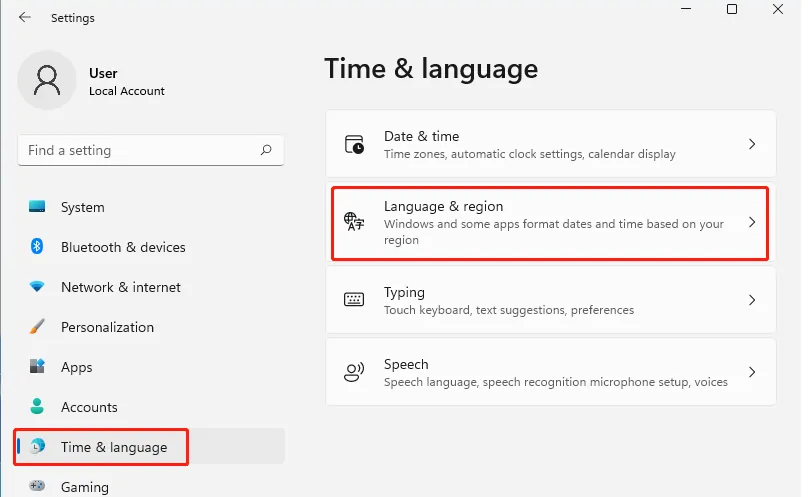
Task: Open Speech settings chevron arrow
Action: coord(752,372)
